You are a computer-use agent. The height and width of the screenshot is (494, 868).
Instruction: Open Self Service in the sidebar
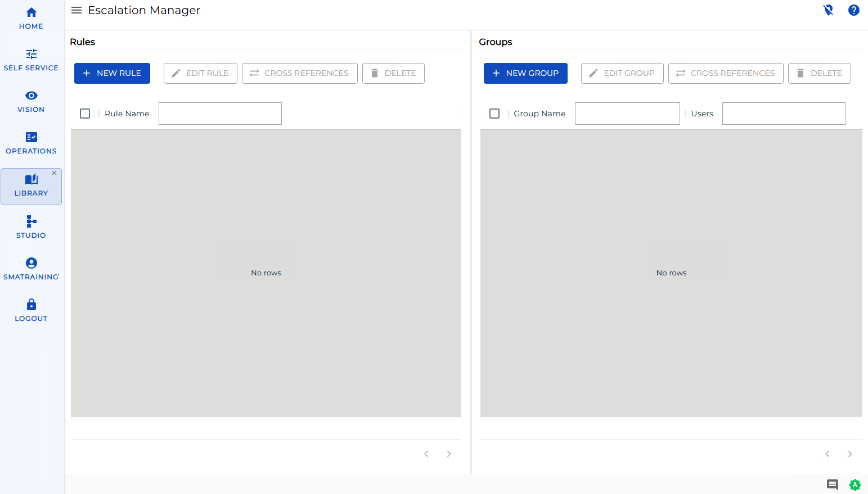(x=31, y=60)
